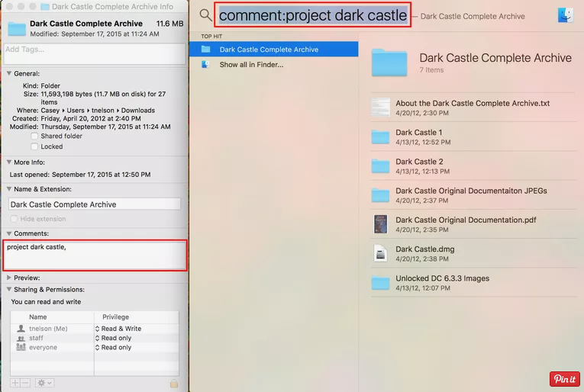
Task: Collapse the Sharing & Permissions section
Action: 9,289
